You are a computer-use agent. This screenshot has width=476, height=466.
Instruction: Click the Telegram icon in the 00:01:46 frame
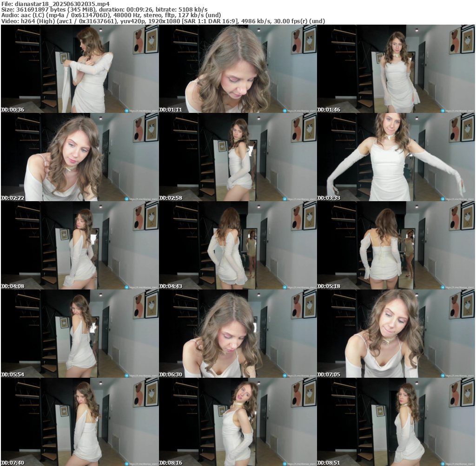(443, 111)
